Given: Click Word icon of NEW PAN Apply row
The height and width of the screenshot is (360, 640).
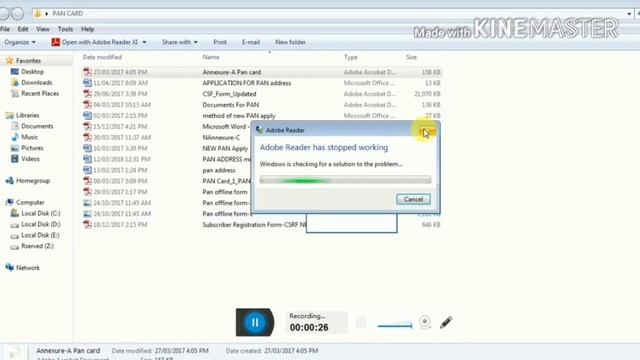Looking at the screenshot, I should 87,148.
